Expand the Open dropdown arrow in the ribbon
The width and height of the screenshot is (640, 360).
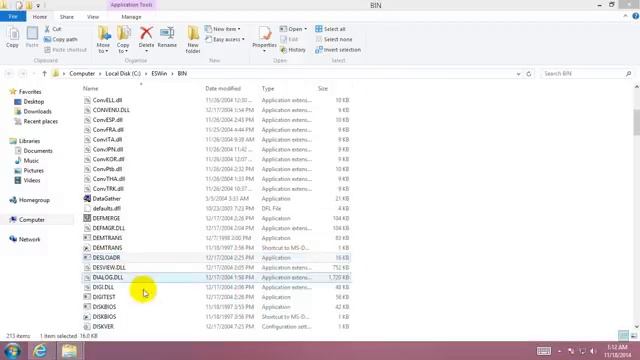pyautogui.click(x=305, y=29)
